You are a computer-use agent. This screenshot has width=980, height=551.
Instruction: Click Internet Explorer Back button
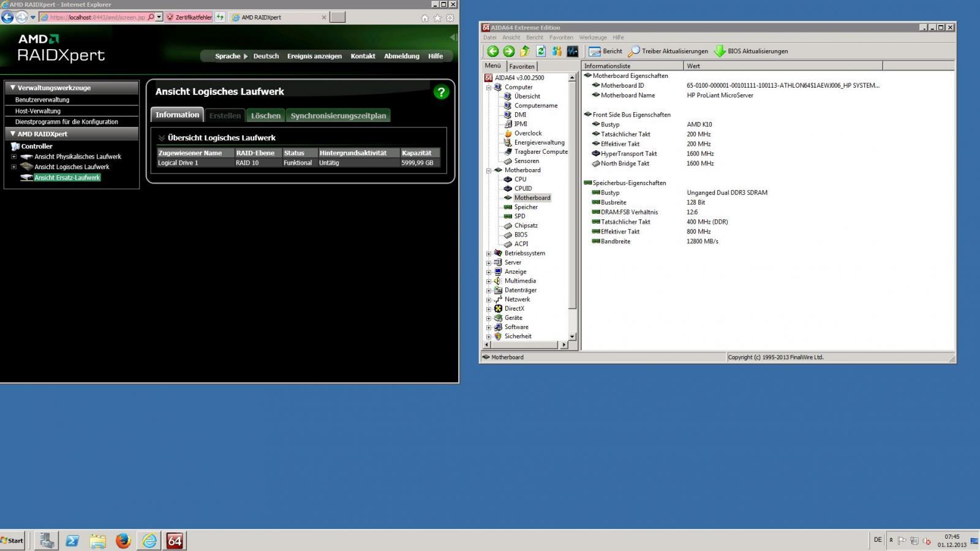[7, 17]
